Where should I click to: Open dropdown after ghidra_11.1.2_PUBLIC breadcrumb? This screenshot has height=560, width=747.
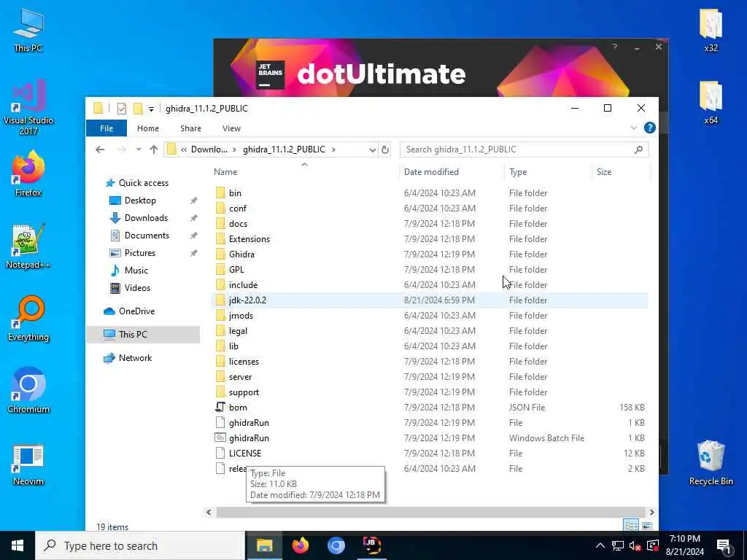click(x=333, y=149)
